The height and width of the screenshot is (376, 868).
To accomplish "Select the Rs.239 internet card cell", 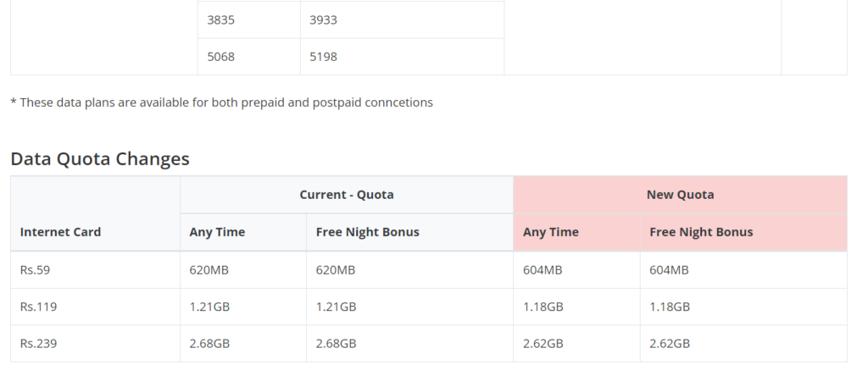I will 95,343.
